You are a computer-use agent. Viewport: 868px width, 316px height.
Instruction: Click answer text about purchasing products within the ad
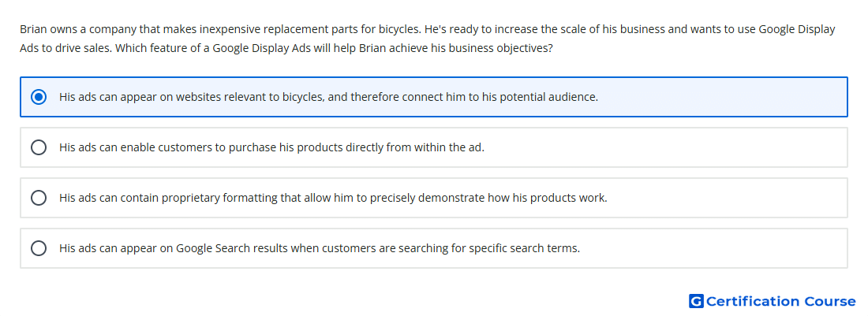click(271, 147)
